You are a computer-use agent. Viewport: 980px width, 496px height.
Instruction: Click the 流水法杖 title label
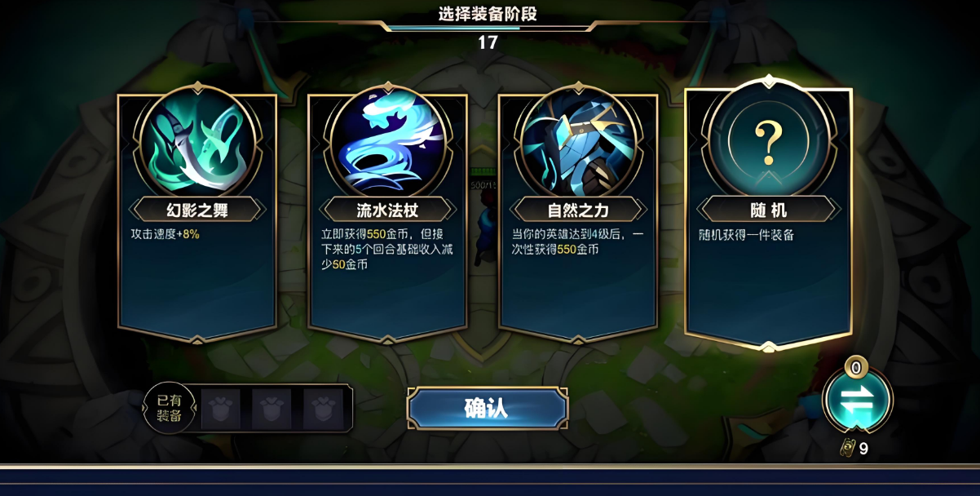tap(387, 210)
